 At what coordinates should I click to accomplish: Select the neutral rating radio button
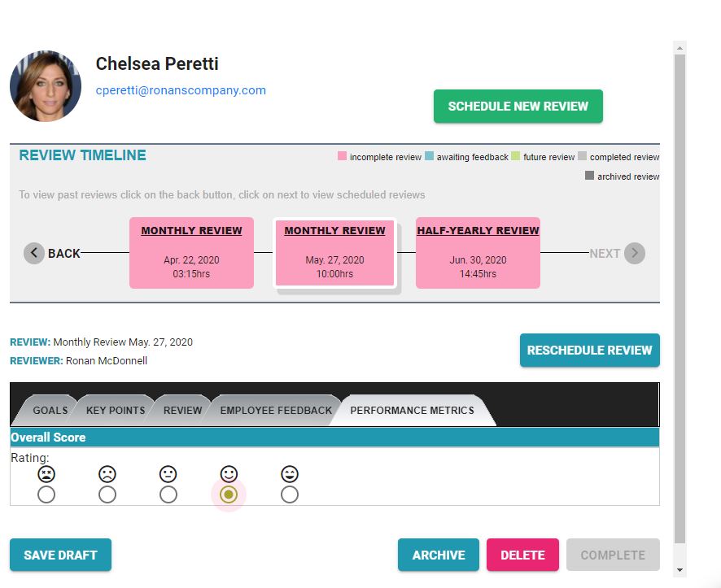(168, 494)
